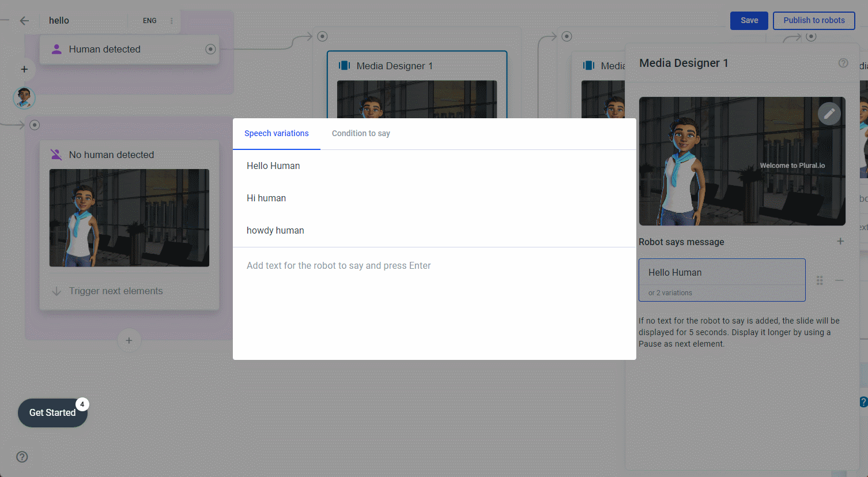Switch to Speech variations tab
The height and width of the screenshot is (477, 868).
(x=277, y=134)
